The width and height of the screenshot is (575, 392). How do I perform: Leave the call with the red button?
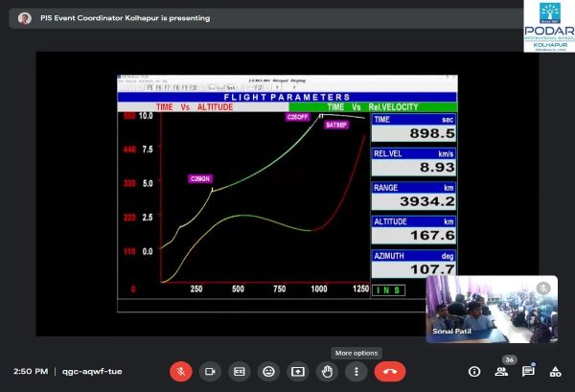(390, 371)
